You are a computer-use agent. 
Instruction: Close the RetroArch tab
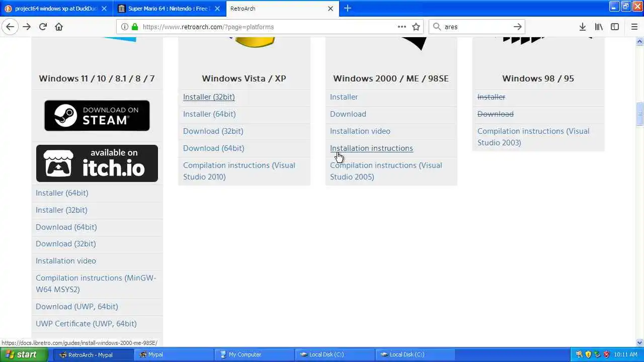(331, 9)
